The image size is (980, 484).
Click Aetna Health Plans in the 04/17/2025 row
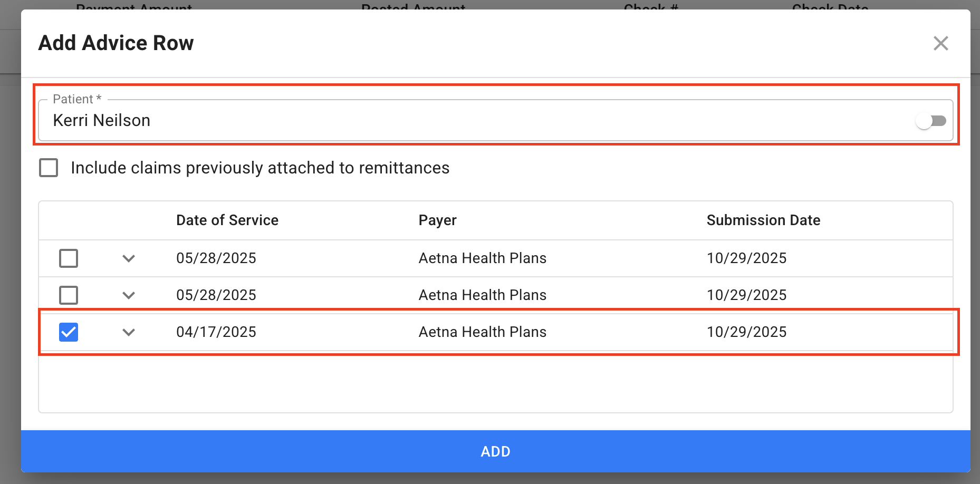point(482,332)
